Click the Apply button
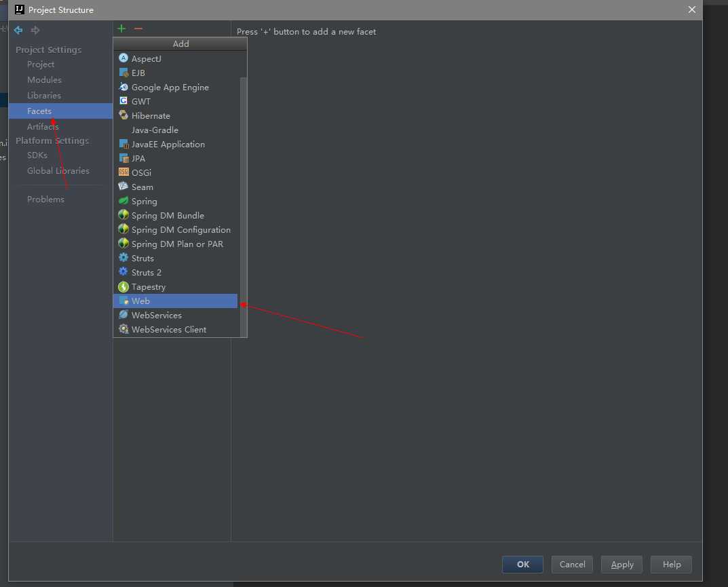The height and width of the screenshot is (587, 728). [x=621, y=564]
